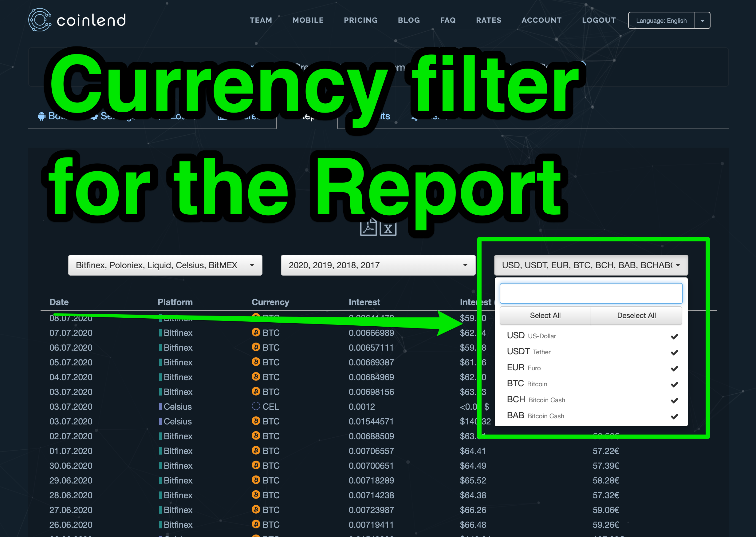Open the PRICING menu item
756x537 pixels.
click(x=360, y=20)
